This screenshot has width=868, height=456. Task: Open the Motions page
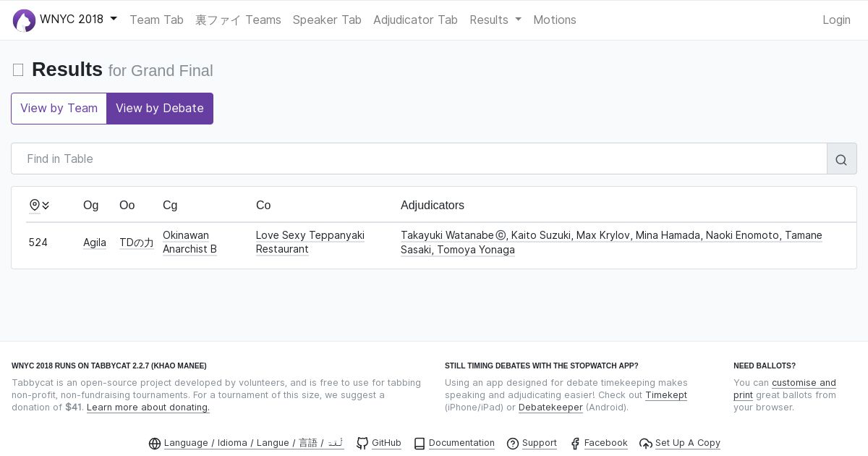point(555,20)
